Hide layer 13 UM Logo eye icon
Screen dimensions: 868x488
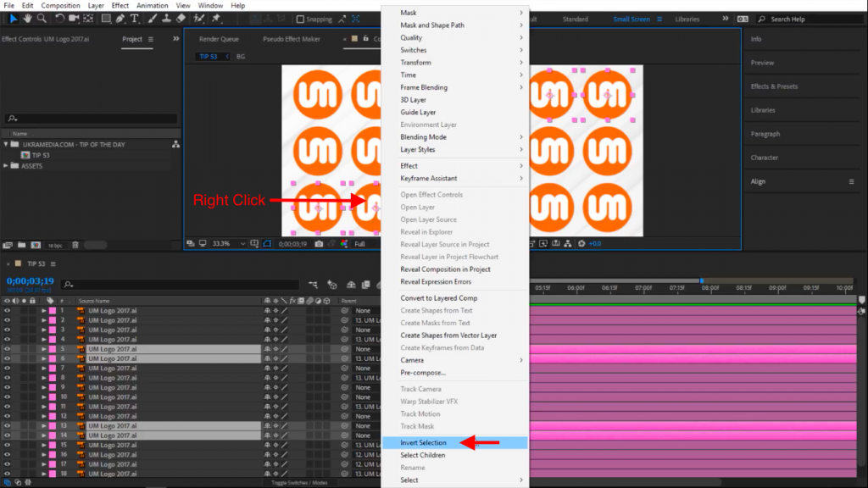[x=7, y=425]
